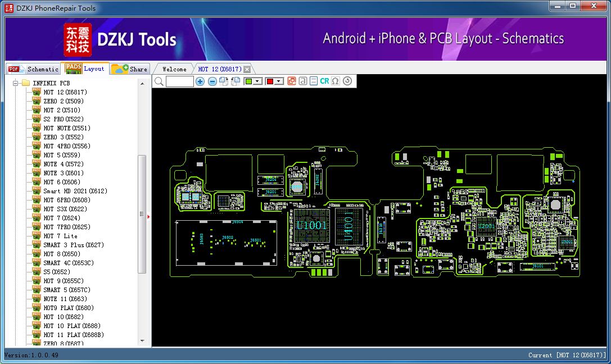The height and width of the screenshot is (364, 611).
Task: Choose HOT9 PLAY (X680) item
Action: coord(68,308)
